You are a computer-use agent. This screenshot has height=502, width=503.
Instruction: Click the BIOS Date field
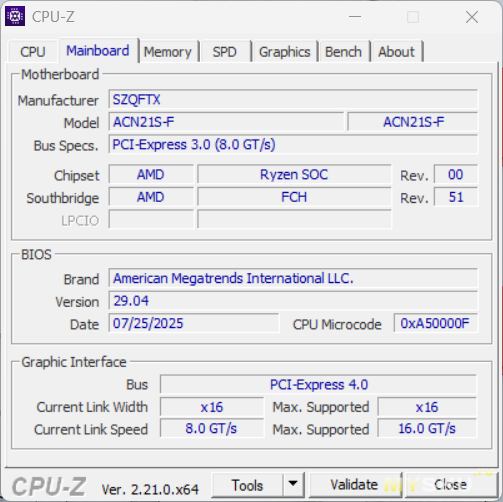193,323
